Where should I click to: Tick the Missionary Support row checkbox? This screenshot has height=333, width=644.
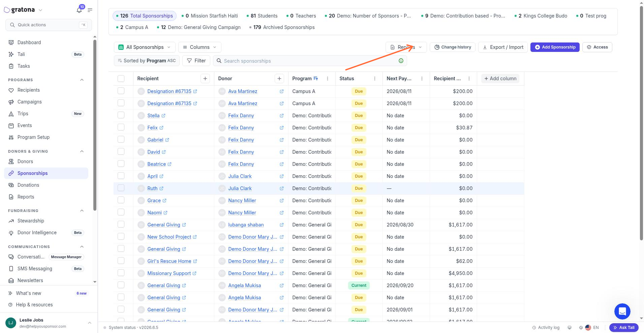[121, 273]
